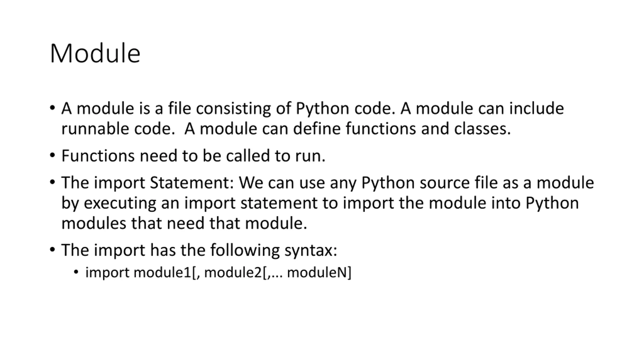Click the bullet dot before "Functions need"
This screenshot has height=362, width=644.
[52, 155]
